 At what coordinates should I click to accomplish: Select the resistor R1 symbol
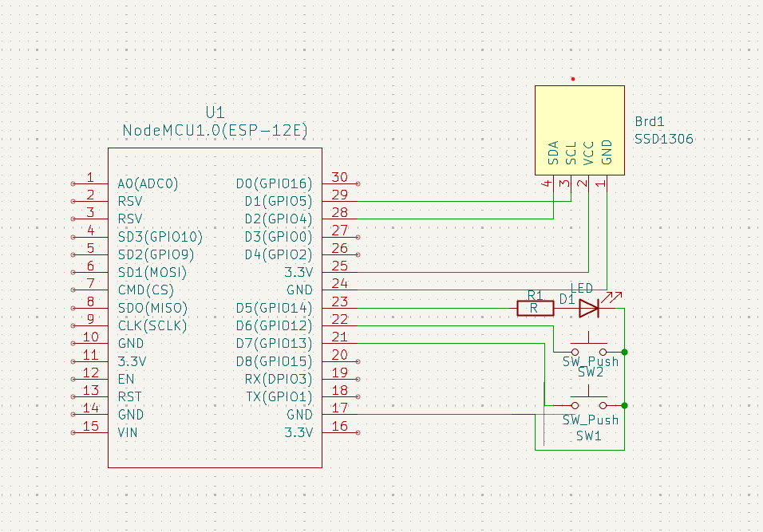click(x=536, y=309)
